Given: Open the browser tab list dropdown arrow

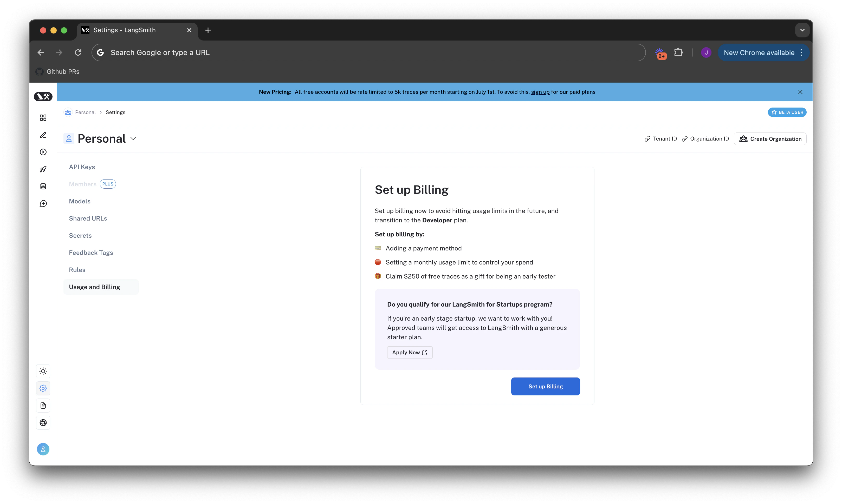Looking at the screenshot, I should [x=802, y=30].
